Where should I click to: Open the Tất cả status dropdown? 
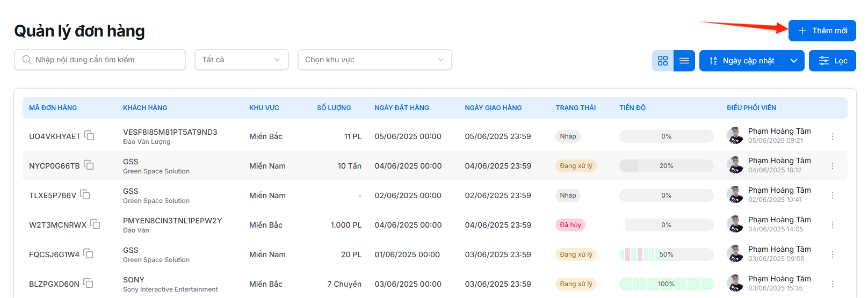[241, 60]
